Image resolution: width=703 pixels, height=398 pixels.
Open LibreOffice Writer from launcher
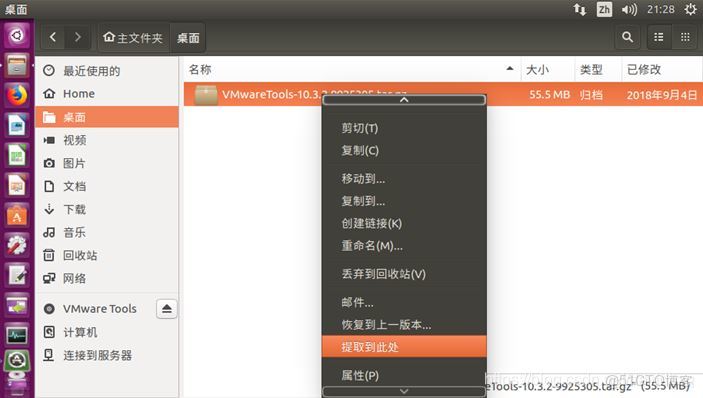tap(17, 125)
